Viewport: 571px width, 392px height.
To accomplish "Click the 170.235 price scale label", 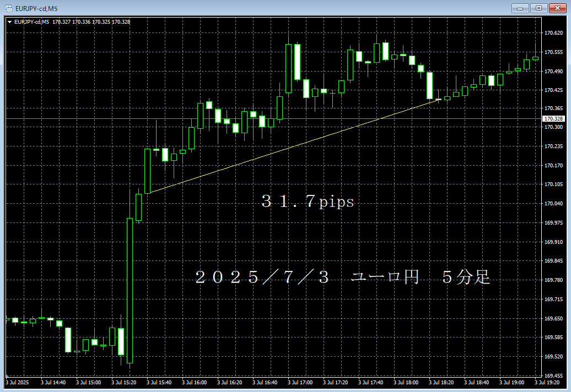I will coord(553,146).
